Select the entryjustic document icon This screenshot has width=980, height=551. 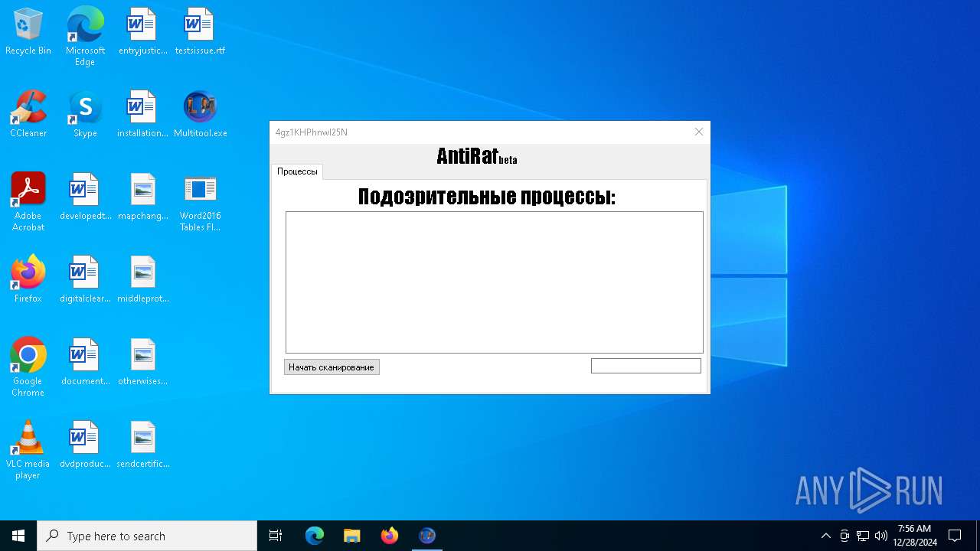142,31
